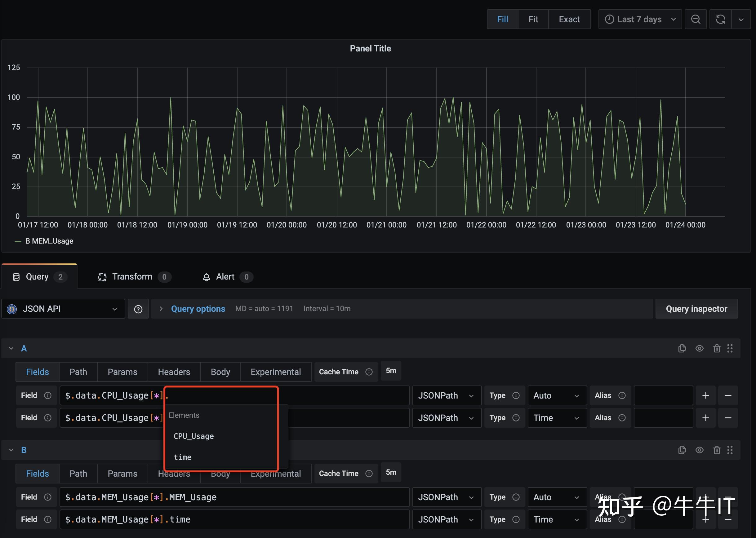Click the drag handle icon on query B
The height and width of the screenshot is (538, 756).
(730, 450)
